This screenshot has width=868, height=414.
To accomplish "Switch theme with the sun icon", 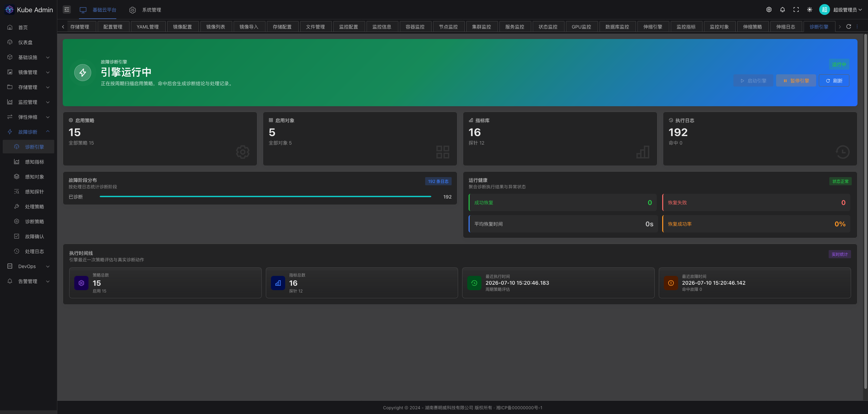I will coord(810,10).
